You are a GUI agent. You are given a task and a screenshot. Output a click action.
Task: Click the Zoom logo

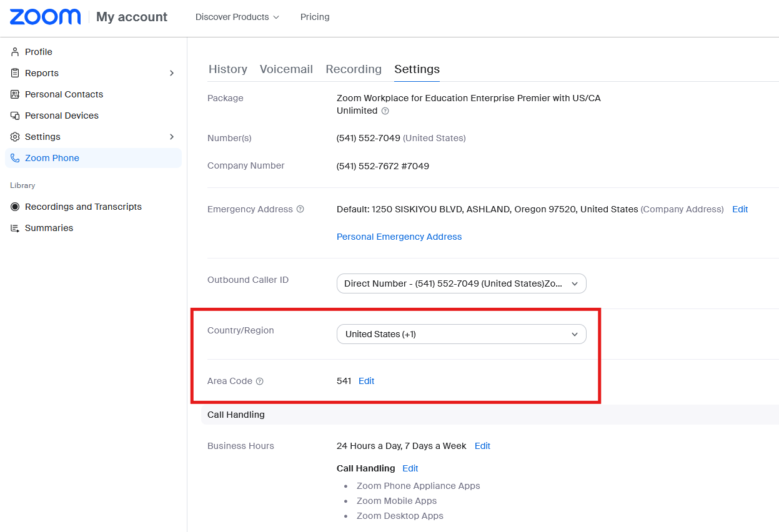(45, 17)
